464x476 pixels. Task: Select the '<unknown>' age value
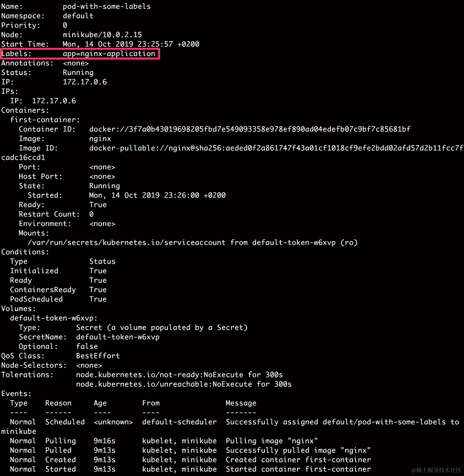[x=113, y=422]
